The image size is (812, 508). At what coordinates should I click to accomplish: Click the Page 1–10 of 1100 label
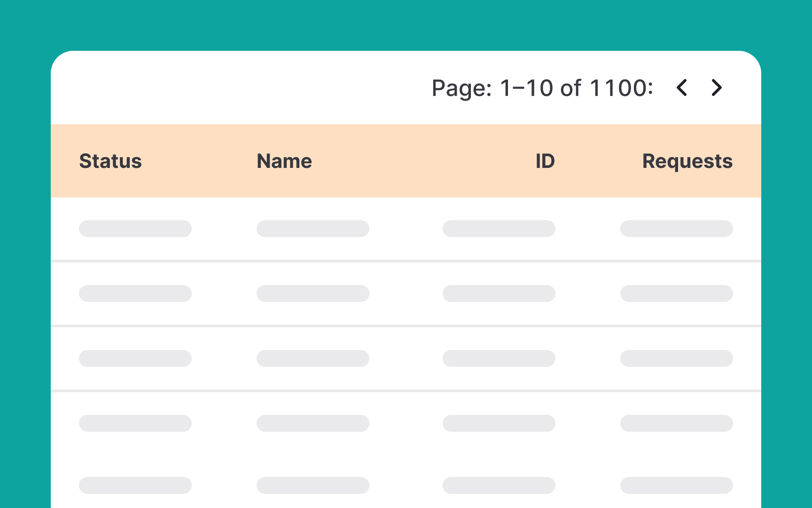tap(542, 88)
